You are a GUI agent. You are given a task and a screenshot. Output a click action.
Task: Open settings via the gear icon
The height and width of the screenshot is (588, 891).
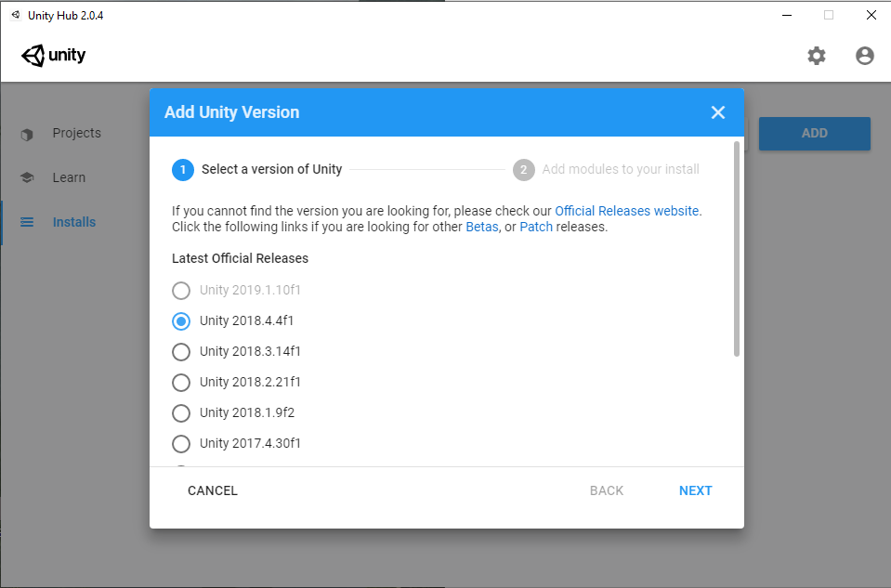(x=817, y=56)
